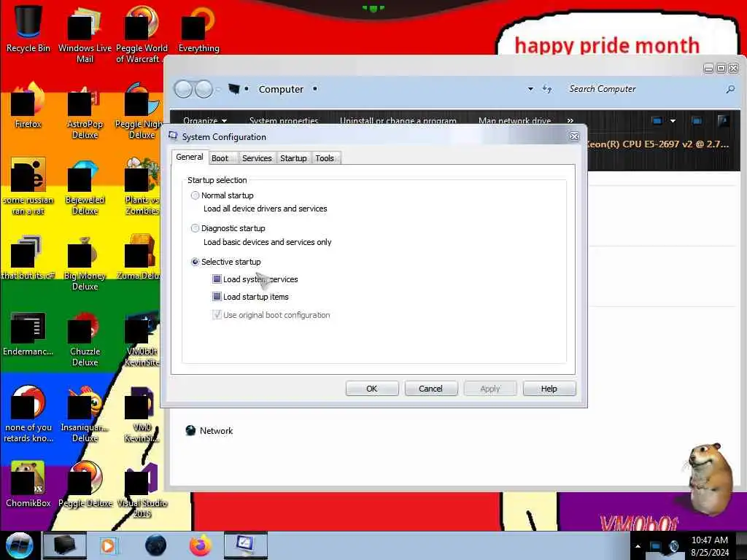Toggle Use original boot configuration checkbox

click(x=217, y=315)
